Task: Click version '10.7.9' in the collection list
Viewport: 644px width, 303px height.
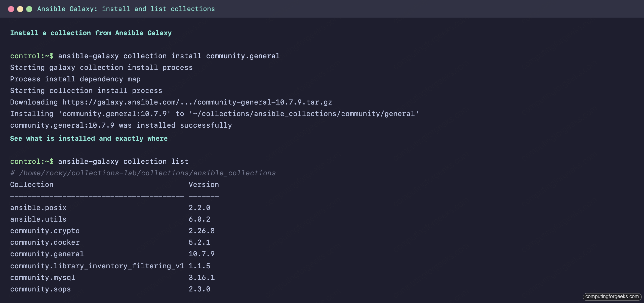Action: [x=202, y=254]
